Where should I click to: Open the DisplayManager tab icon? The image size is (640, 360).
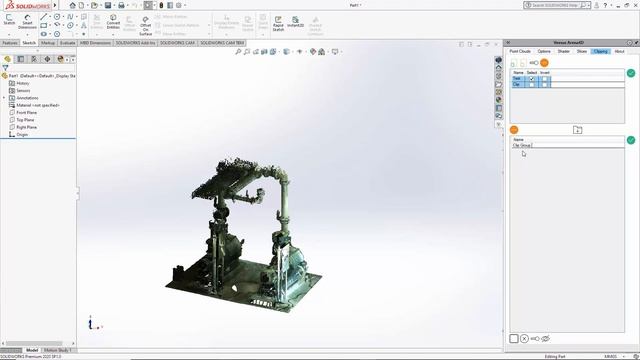pos(60,59)
